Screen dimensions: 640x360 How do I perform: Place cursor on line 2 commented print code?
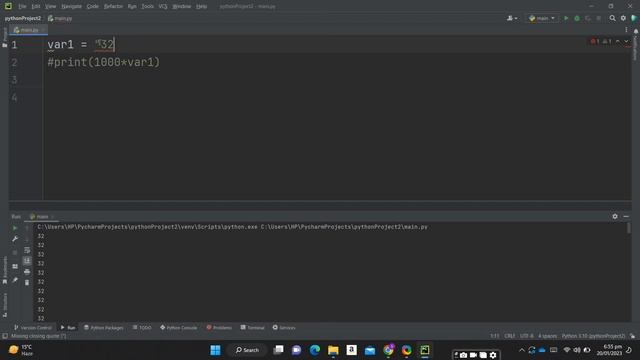click(x=103, y=62)
